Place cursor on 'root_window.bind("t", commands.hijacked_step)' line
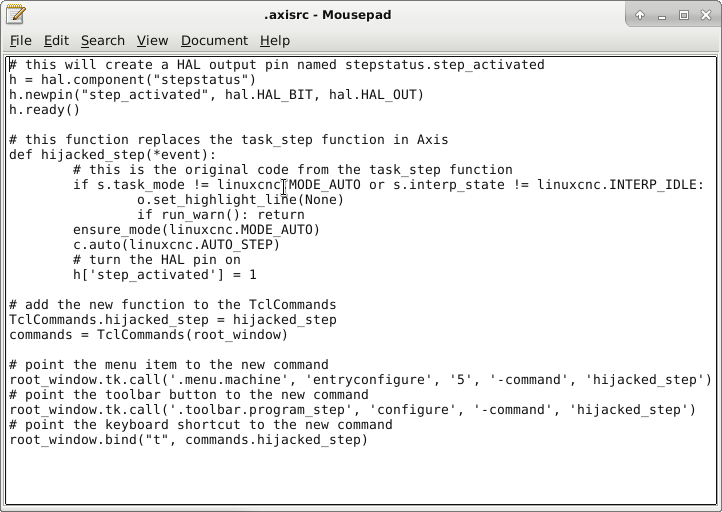 click(188, 440)
